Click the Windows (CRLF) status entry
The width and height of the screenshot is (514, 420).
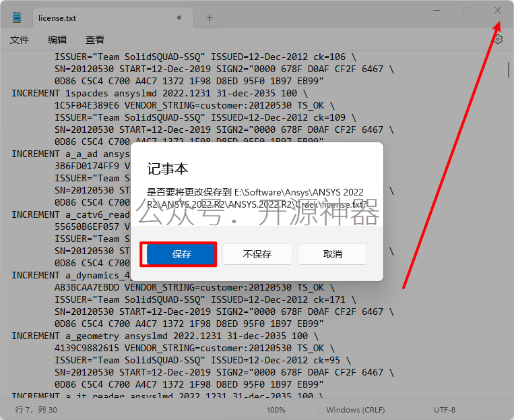355,410
